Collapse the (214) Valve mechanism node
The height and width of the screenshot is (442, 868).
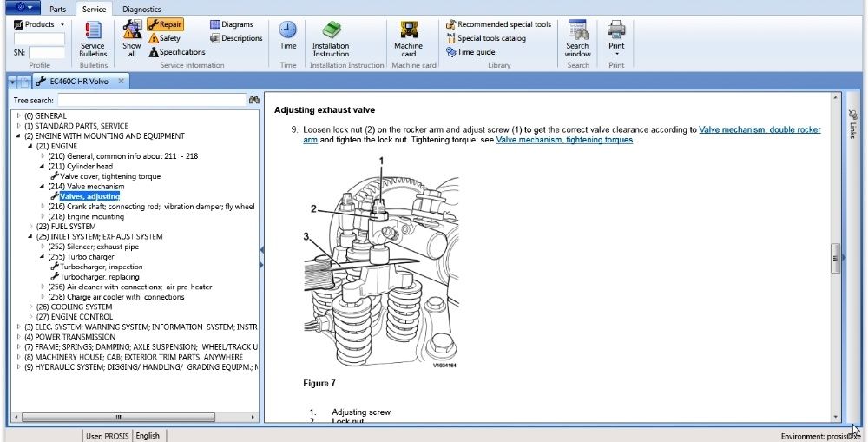[x=43, y=186]
